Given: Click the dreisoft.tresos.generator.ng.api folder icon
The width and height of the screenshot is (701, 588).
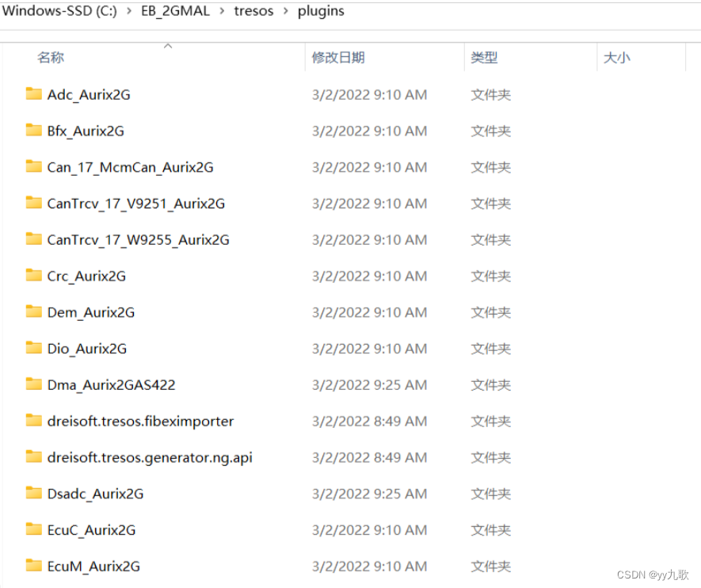Looking at the screenshot, I should [x=33, y=456].
